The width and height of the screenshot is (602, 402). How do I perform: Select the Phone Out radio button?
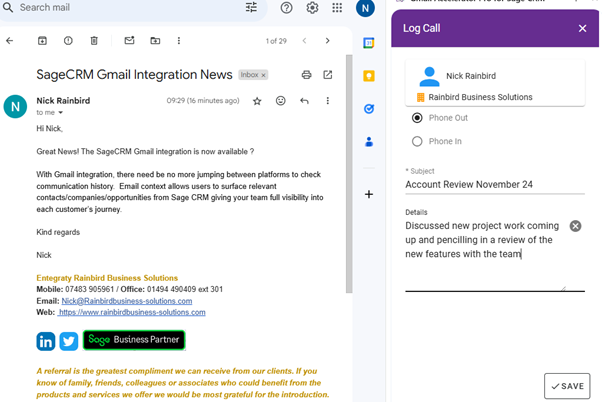pyautogui.click(x=417, y=118)
